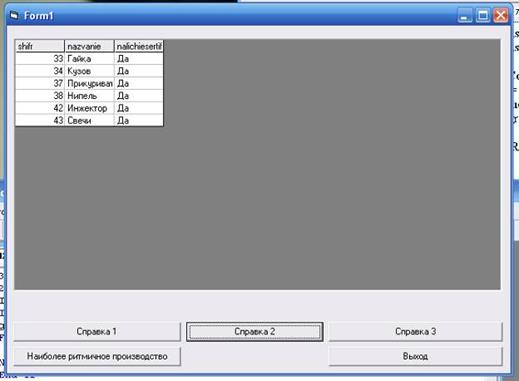Select the cell with value 43
The height and width of the screenshot is (381, 519).
(40, 120)
